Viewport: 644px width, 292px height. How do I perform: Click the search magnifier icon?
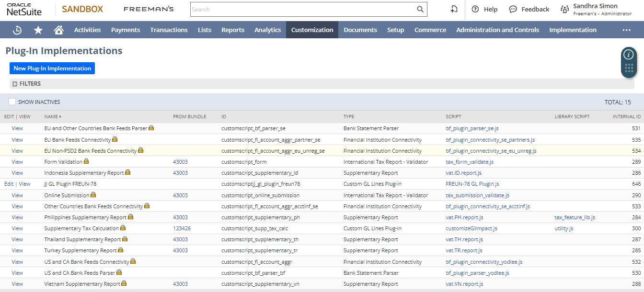pos(420,9)
